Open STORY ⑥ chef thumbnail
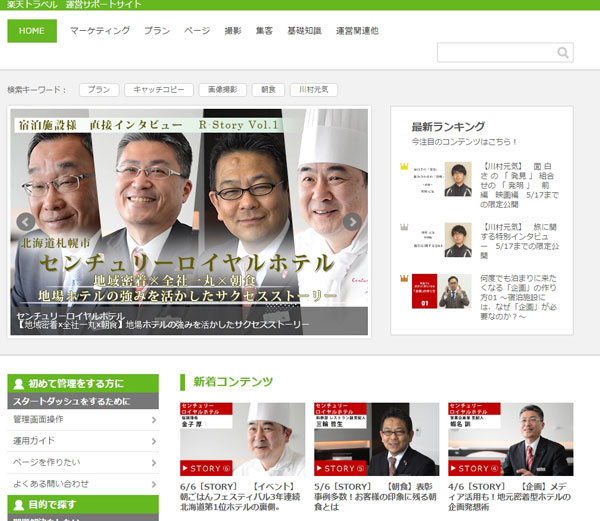 click(x=243, y=439)
